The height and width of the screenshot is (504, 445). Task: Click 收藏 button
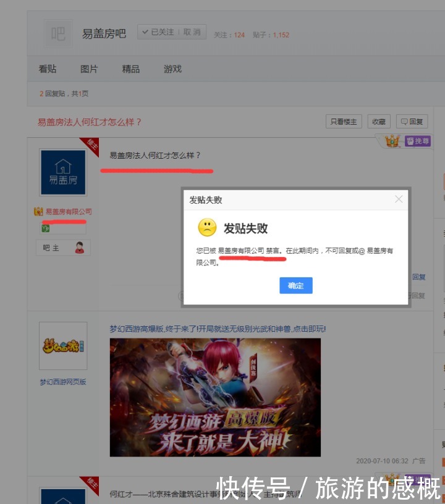[x=379, y=122]
